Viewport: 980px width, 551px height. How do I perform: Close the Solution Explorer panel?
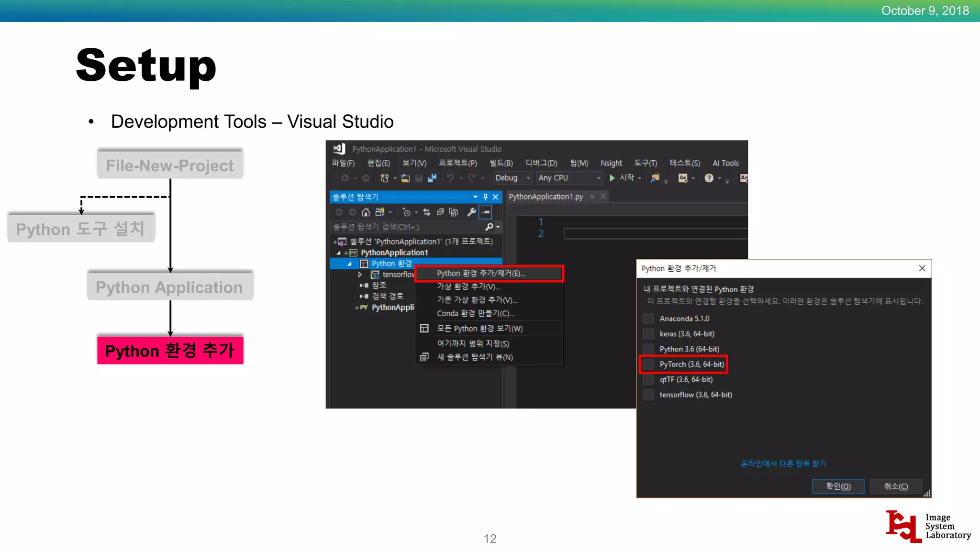[496, 197]
